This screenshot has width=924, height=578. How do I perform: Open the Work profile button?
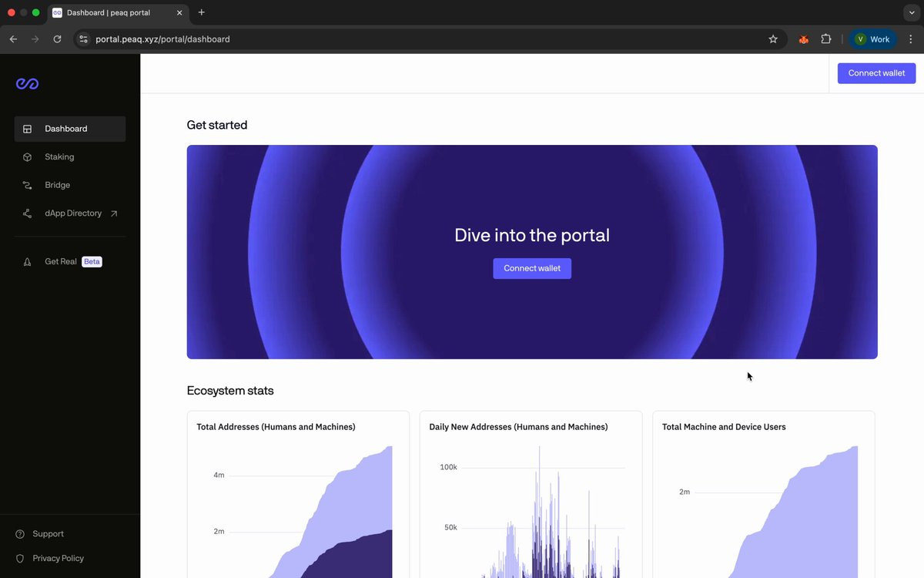click(872, 39)
